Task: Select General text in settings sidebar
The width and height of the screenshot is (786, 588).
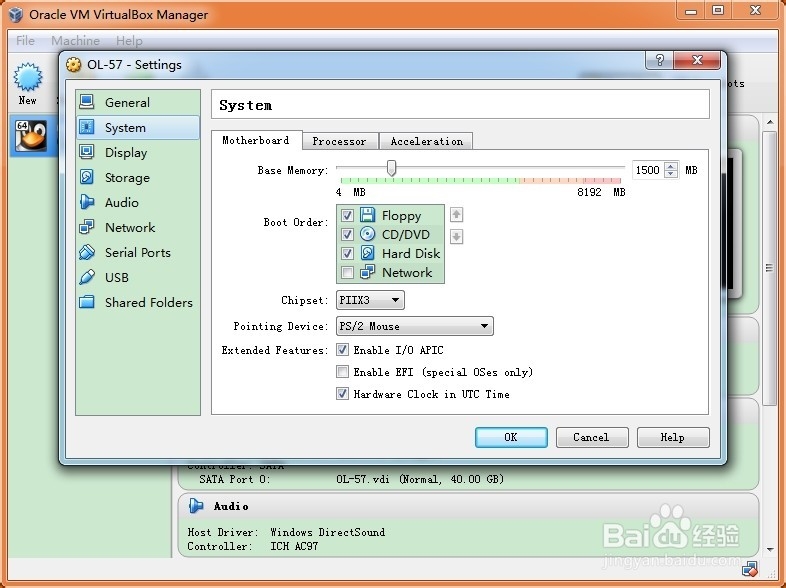Action: click(127, 102)
